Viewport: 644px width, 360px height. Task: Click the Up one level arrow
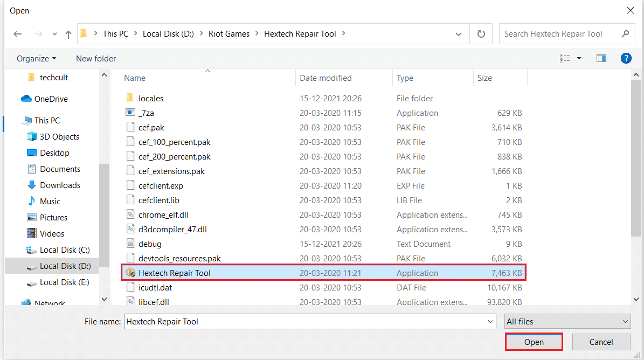coord(68,34)
